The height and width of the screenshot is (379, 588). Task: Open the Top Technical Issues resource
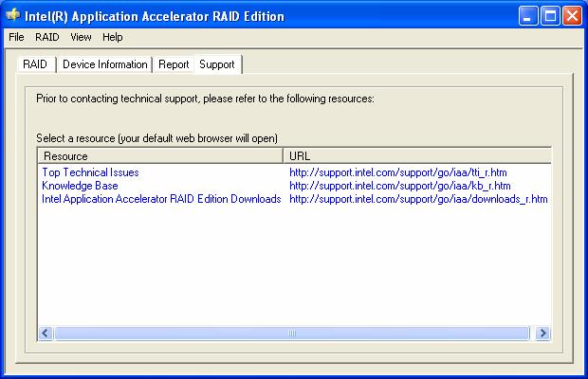click(x=90, y=172)
